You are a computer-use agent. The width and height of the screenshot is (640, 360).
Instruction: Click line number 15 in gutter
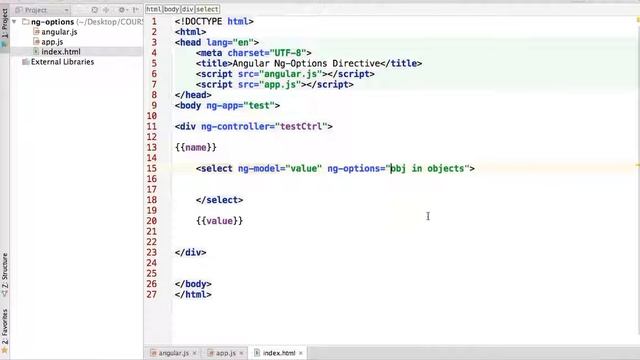point(152,169)
